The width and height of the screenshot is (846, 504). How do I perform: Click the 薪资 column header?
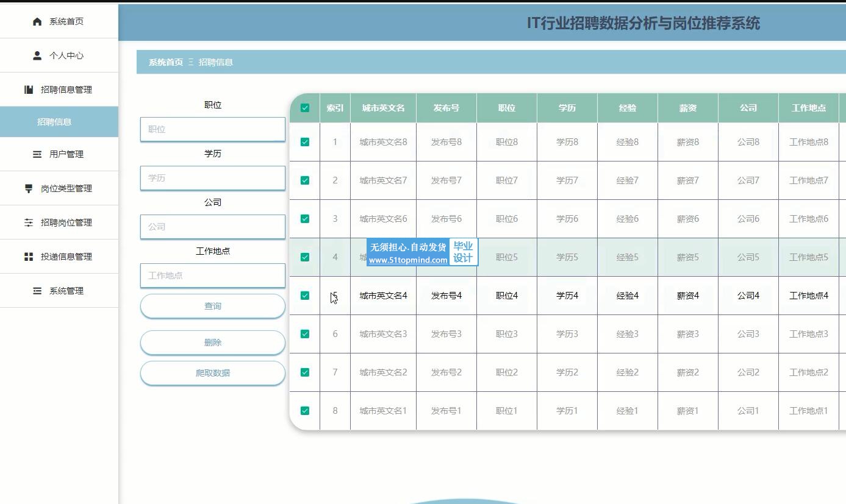point(688,108)
